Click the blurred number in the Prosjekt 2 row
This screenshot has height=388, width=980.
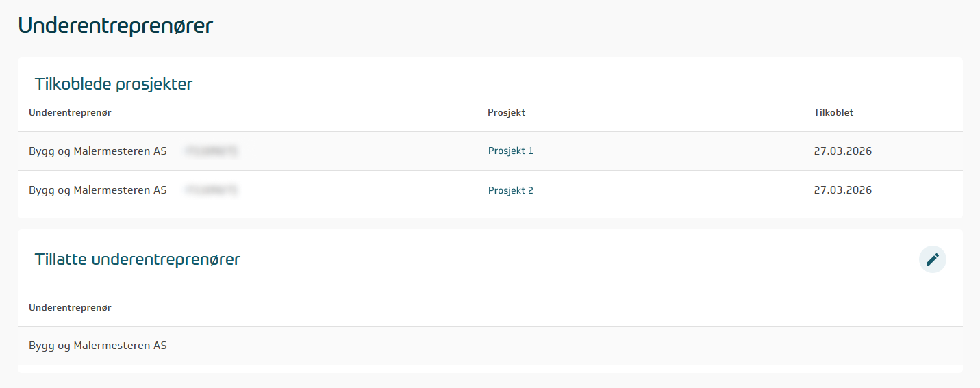click(211, 190)
